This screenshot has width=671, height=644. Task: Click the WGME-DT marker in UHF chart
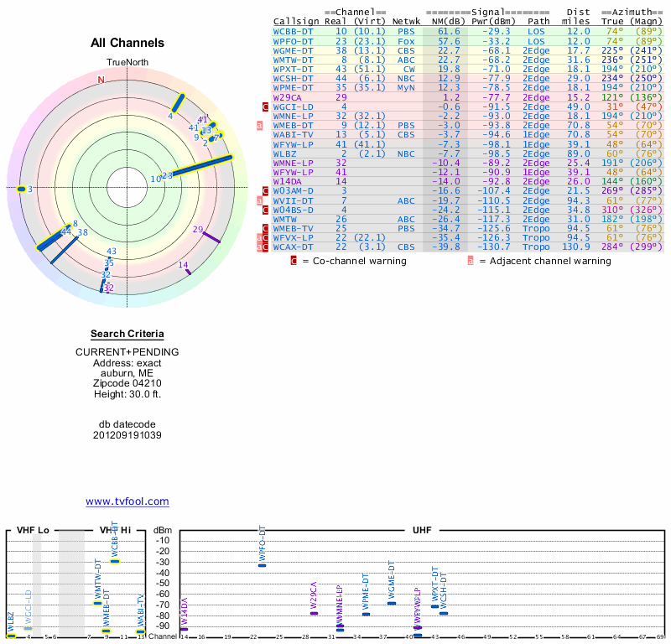click(391, 603)
